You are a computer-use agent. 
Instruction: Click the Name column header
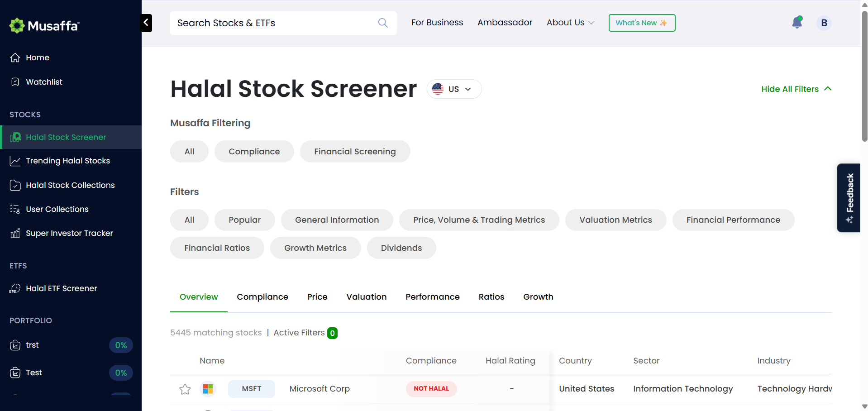coord(212,361)
